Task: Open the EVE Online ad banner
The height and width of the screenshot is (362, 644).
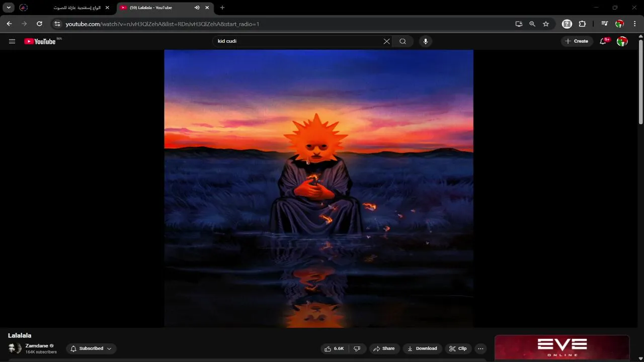Action: coord(561,347)
